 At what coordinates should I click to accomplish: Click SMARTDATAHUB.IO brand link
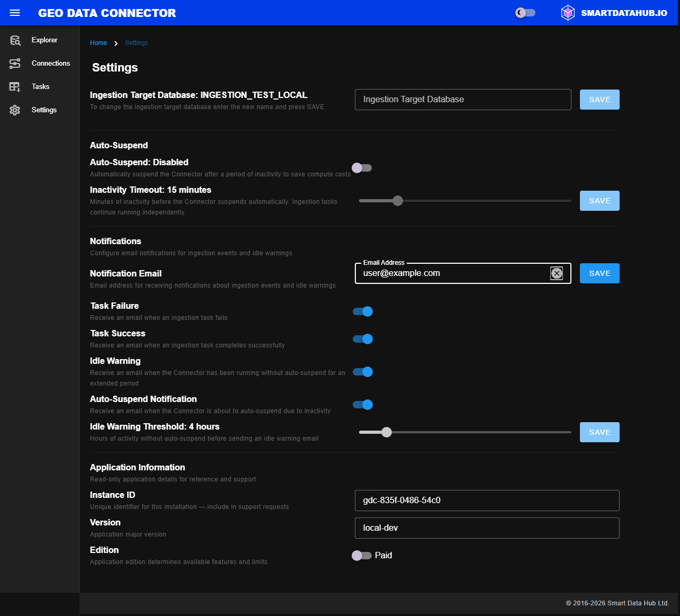point(624,13)
